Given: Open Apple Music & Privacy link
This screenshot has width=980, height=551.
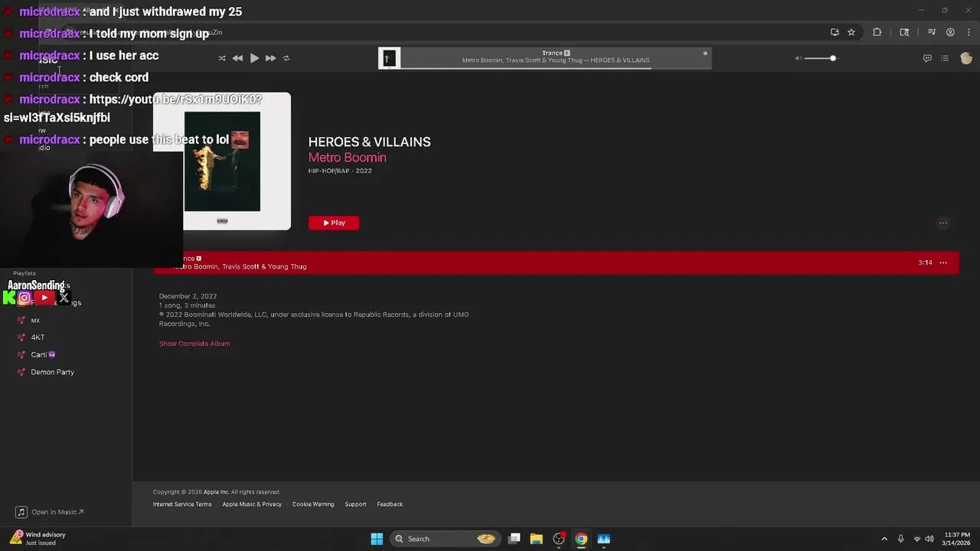Looking at the screenshot, I should click(x=252, y=504).
